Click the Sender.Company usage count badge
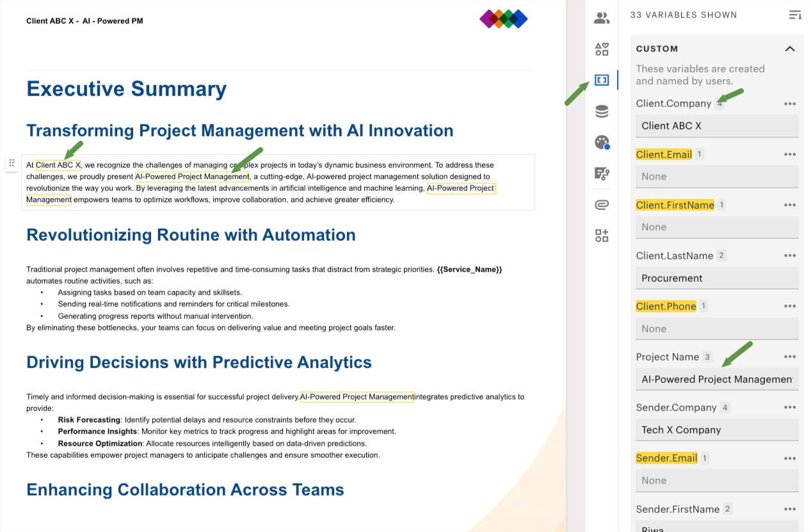The height and width of the screenshot is (532, 811). coord(725,407)
